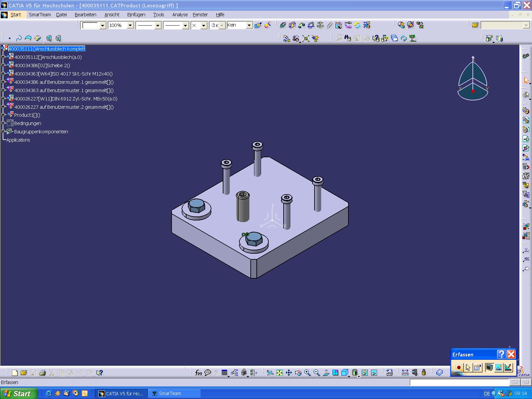The width and height of the screenshot is (532, 399).
Task: Open the fill color dropdown
Action: tap(102, 25)
